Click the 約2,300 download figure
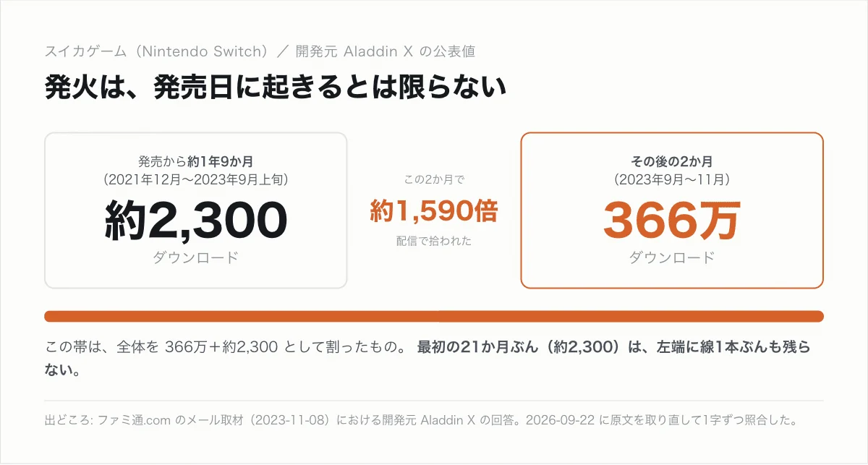Screen dimensions: 868x465 pyautogui.click(x=196, y=220)
